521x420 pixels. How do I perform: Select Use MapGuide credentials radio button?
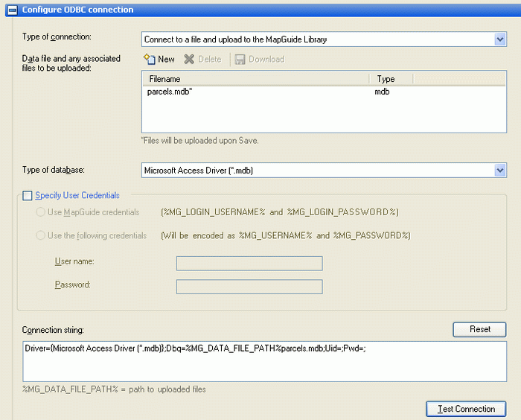coord(40,212)
